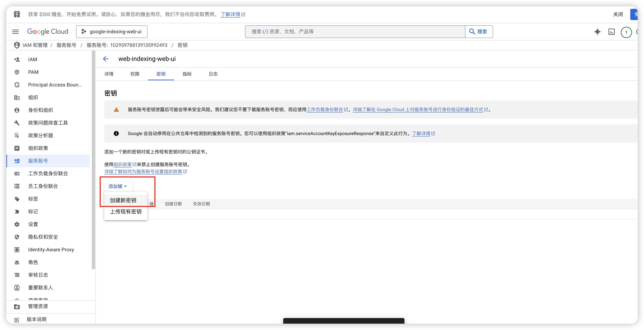Viewport: 644px width, 330px height.
Task: Open 角色 sidebar item
Action: click(x=48, y=262)
